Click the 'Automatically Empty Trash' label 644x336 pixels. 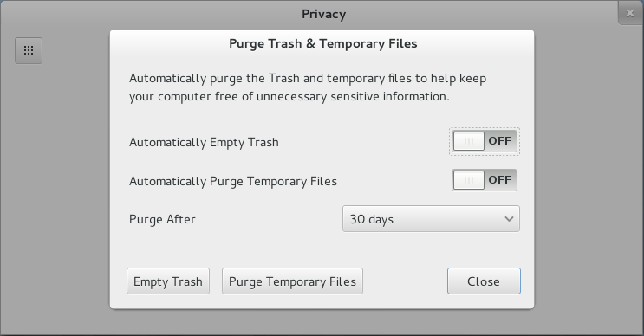(x=204, y=142)
